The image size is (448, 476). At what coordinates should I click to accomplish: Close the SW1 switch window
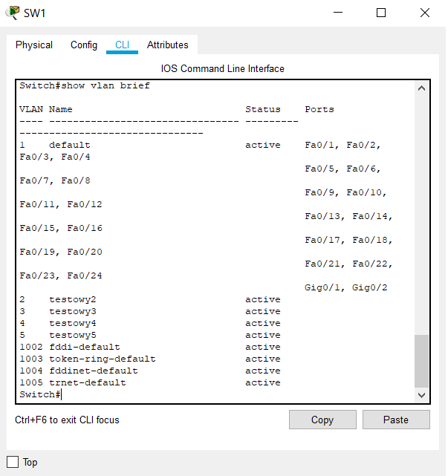click(x=424, y=13)
